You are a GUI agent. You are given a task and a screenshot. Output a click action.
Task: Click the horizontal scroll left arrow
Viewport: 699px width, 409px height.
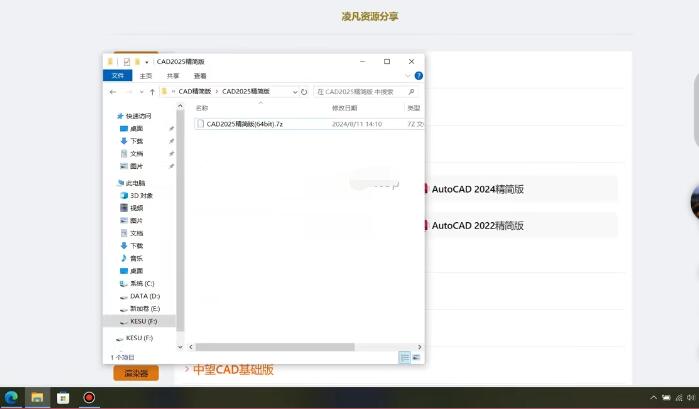pos(191,347)
